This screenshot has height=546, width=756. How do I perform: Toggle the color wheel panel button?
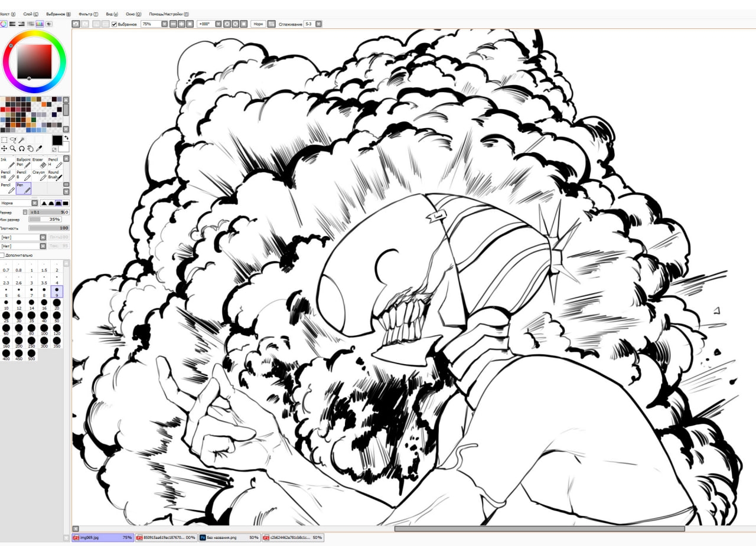coord(4,24)
